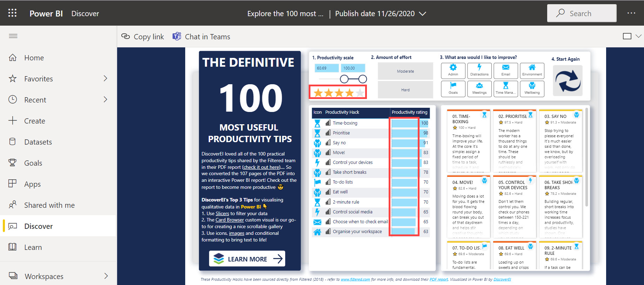644x285 pixels.
Task: Click the Chat in Teams icon
Action: coord(177,36)
